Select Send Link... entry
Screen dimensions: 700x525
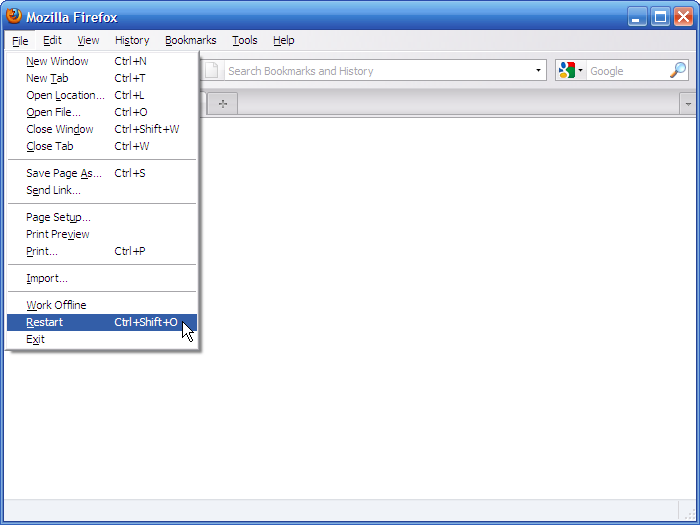tap(102, 190)
